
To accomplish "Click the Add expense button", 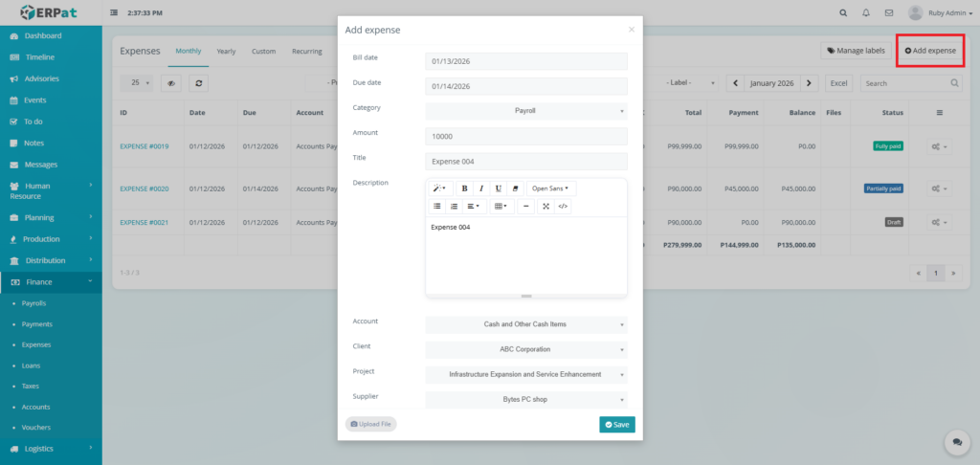I will pos(930,51).
